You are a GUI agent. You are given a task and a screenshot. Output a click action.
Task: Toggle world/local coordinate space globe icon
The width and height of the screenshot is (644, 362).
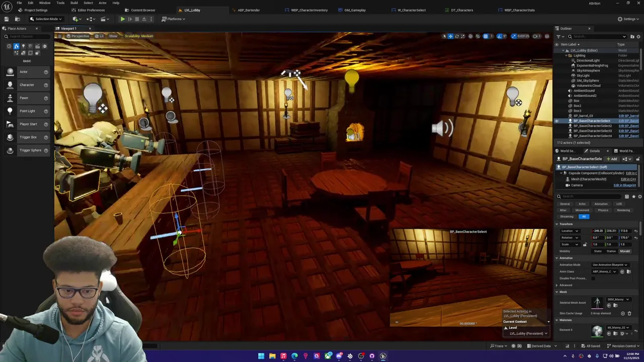coord(470,36)
